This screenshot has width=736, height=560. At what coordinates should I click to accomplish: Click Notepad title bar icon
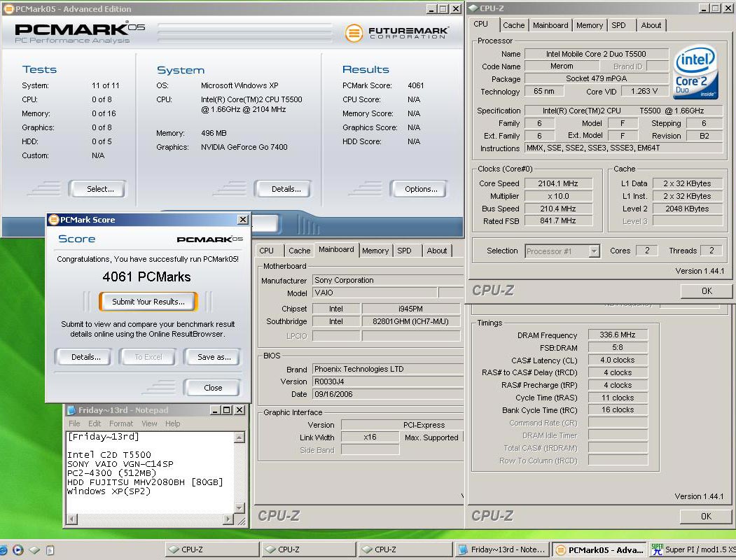point(72,410)
